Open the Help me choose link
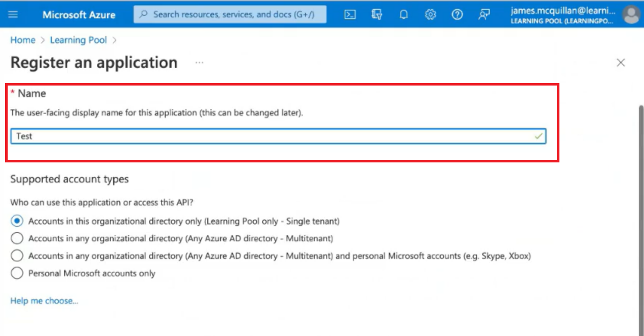 point(44,301)
